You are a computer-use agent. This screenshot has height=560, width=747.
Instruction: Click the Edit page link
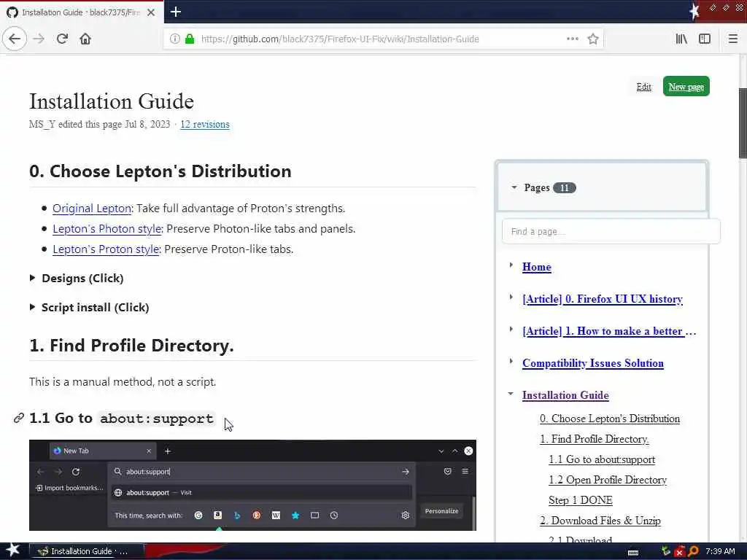[643, 87]
